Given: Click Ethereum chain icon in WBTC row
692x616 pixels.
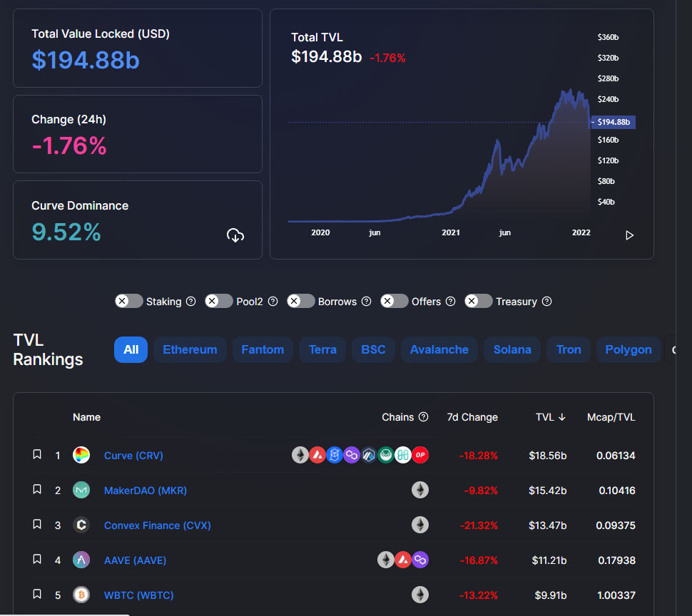Looking at the screenshot, I should tap(420, 595).
